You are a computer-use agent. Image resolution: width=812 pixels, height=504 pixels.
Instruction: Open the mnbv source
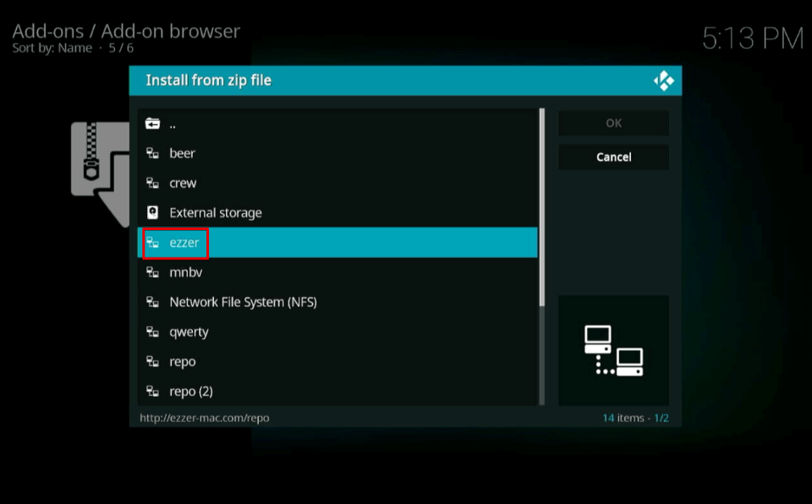337,272
